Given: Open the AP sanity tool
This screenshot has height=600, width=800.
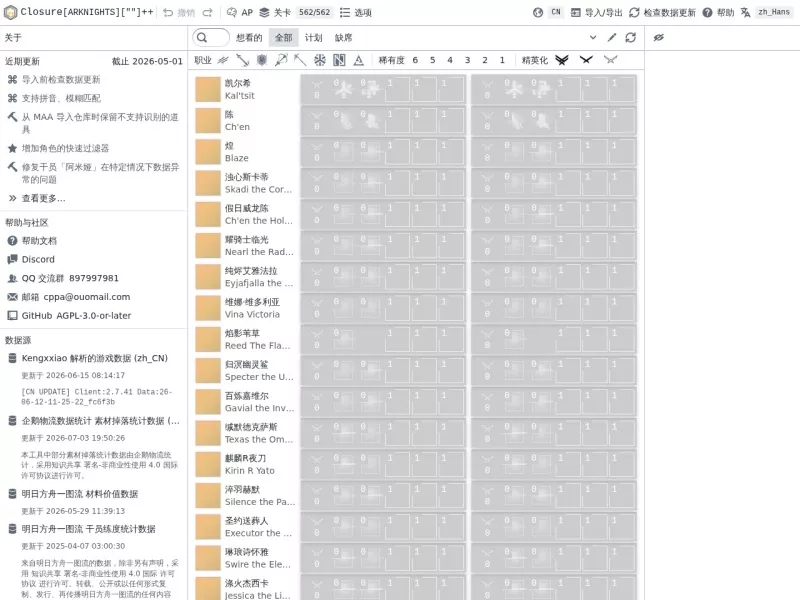Looking at the screenshot, I should pyautogui.click(x=240, y=13).
